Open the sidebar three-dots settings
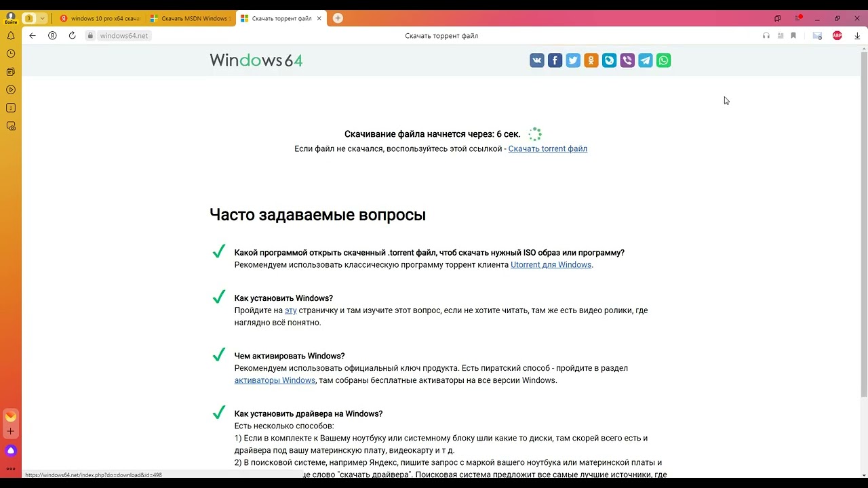868x488 pixels. 11,468
